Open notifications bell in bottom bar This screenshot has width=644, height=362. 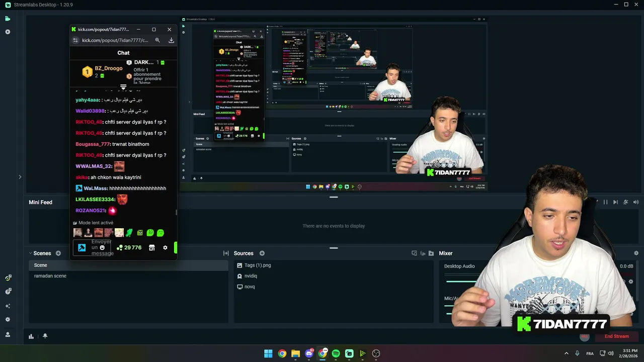(45, 336)
